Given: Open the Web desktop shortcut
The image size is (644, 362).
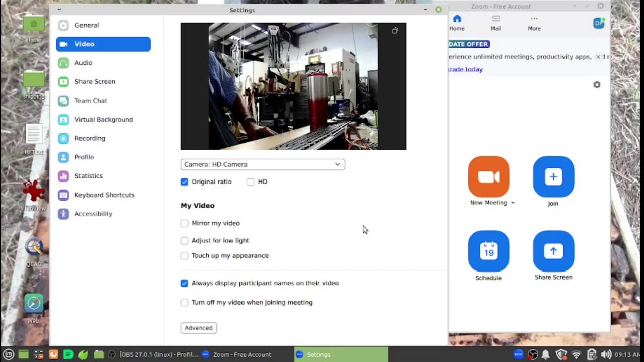Looking at the screenshot, I should pos(34,308).
